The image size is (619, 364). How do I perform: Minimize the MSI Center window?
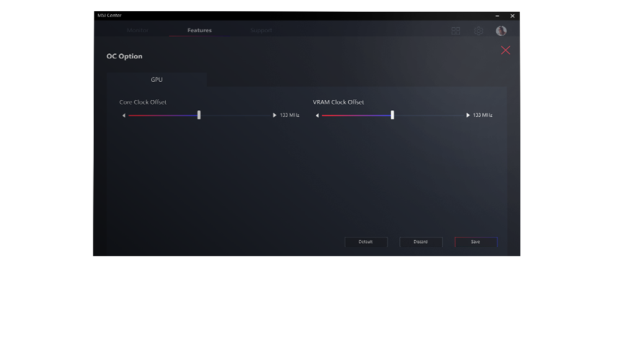click(497, 16)
